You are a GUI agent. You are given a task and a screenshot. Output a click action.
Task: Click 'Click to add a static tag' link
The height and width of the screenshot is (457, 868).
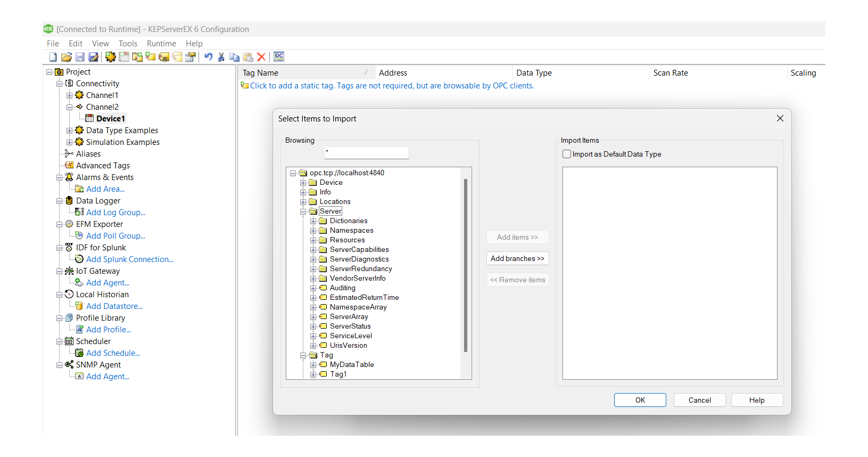pos(392,86)
